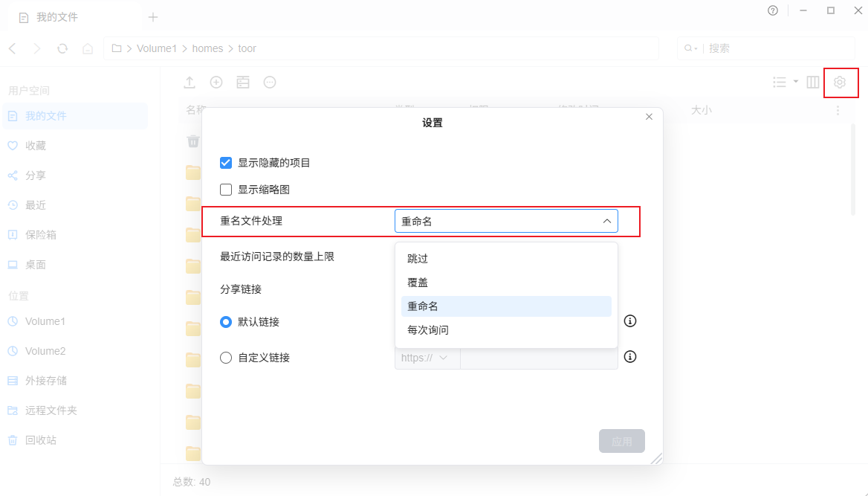Expand the view mode dropdown arrow
This screenshot has width=868, height=496.
(x=795, y=82)
